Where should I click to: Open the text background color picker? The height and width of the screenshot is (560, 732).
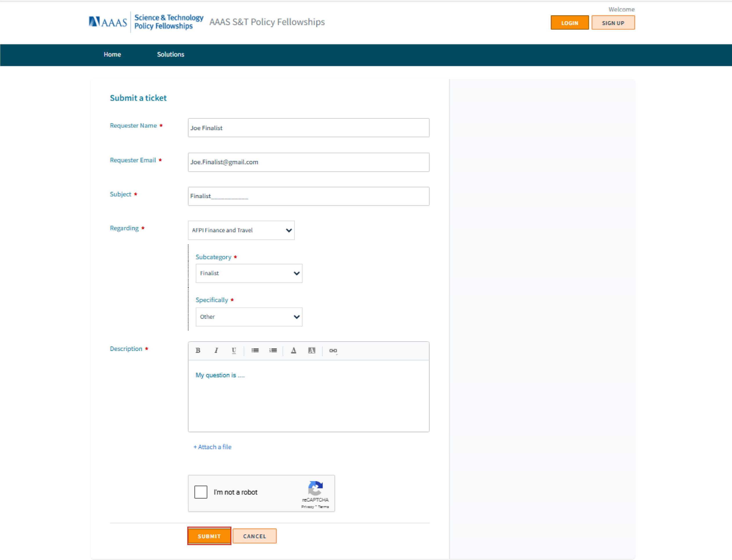(312, 350)
